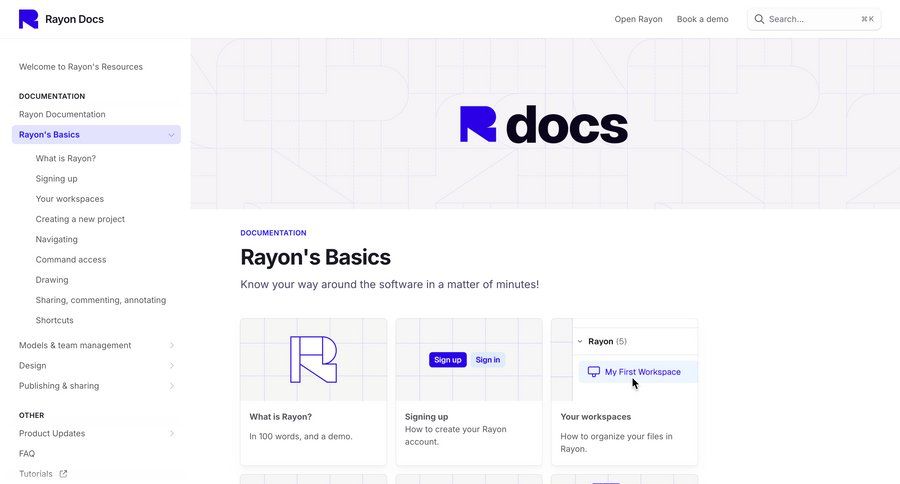Image resolution: width=900 pixels, height=484 pixels.
Task: Click My First Workspace entry in card
Action: point(638,372)
